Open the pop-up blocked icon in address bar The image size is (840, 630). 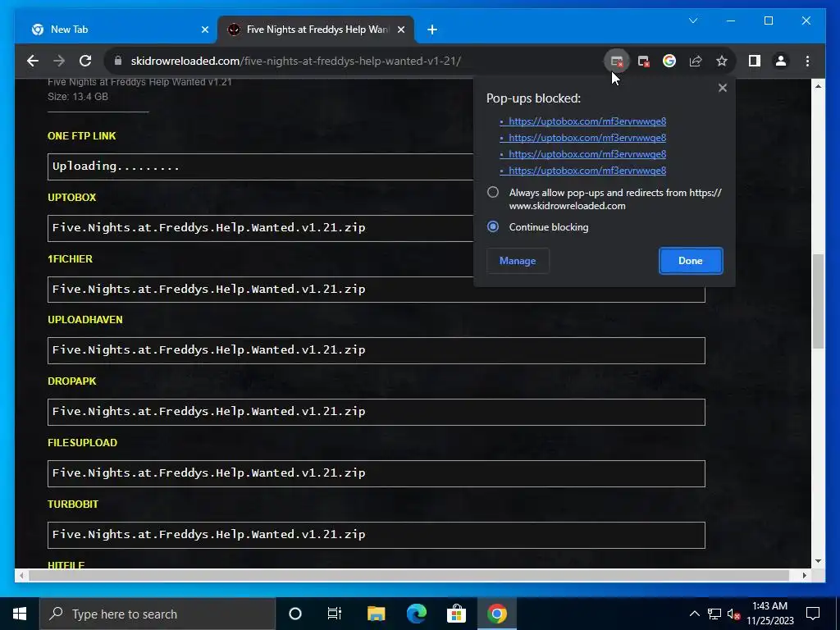(x=617, y=61)
